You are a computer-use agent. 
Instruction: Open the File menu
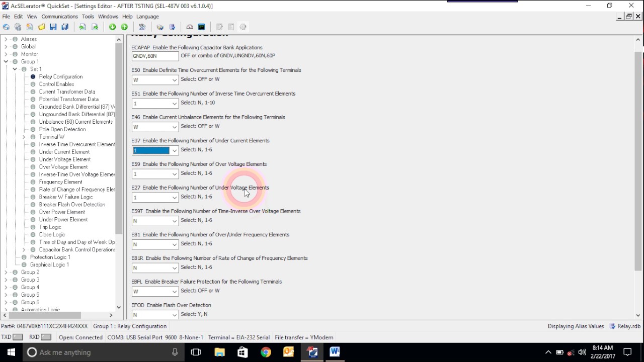(x=6, y=17)
